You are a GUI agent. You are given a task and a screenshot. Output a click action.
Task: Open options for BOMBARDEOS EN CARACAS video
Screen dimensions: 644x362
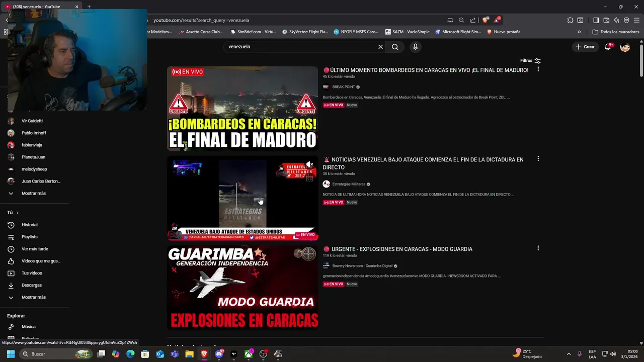coord(538,69)
